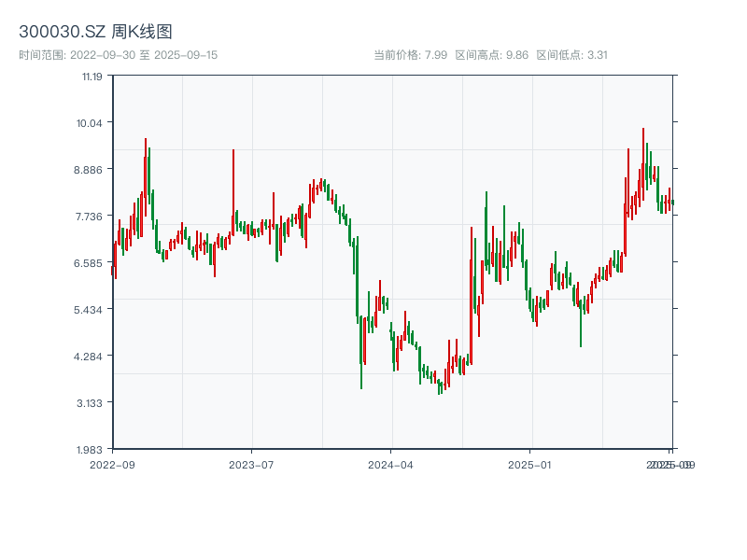This screenshot has width=747, height=560.
Task: Click the x-axis label 2023-07
Action: 251,465
